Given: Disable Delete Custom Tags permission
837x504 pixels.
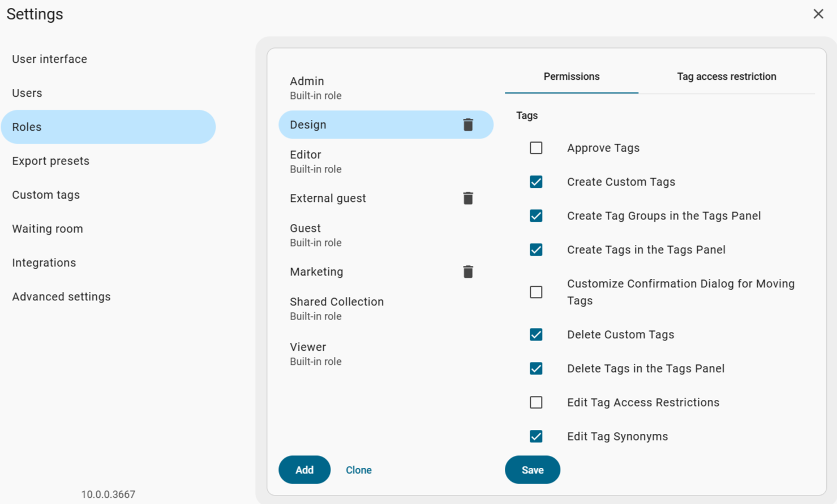Looking at the screenshot, I should [536, 335].
